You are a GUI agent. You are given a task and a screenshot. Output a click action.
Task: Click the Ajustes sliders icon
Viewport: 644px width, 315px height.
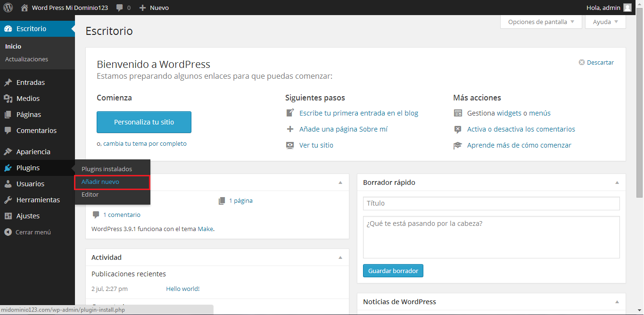pyautogui.click(x=8, y=216)
